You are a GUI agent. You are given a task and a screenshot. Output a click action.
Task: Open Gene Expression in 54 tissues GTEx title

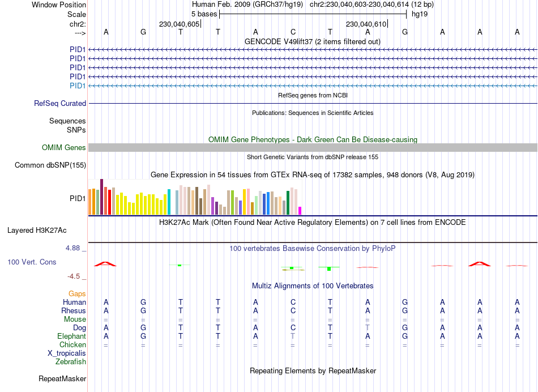tap(313, 174)
